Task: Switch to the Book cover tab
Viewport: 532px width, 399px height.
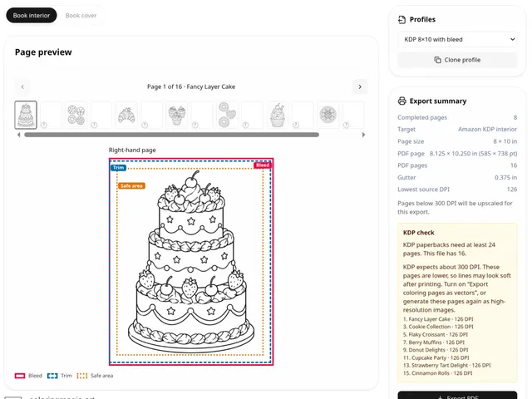Action: (x=81, y=15)
